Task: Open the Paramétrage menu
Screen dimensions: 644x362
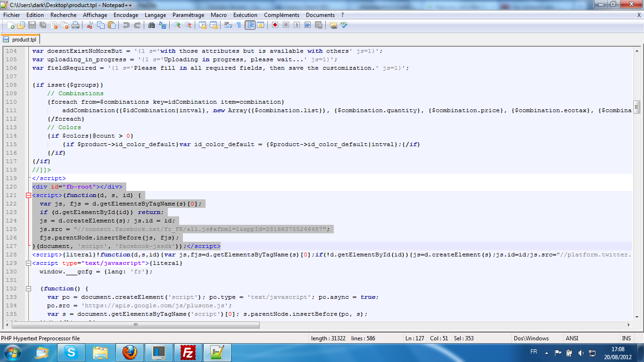Action: tap(189, 15)
